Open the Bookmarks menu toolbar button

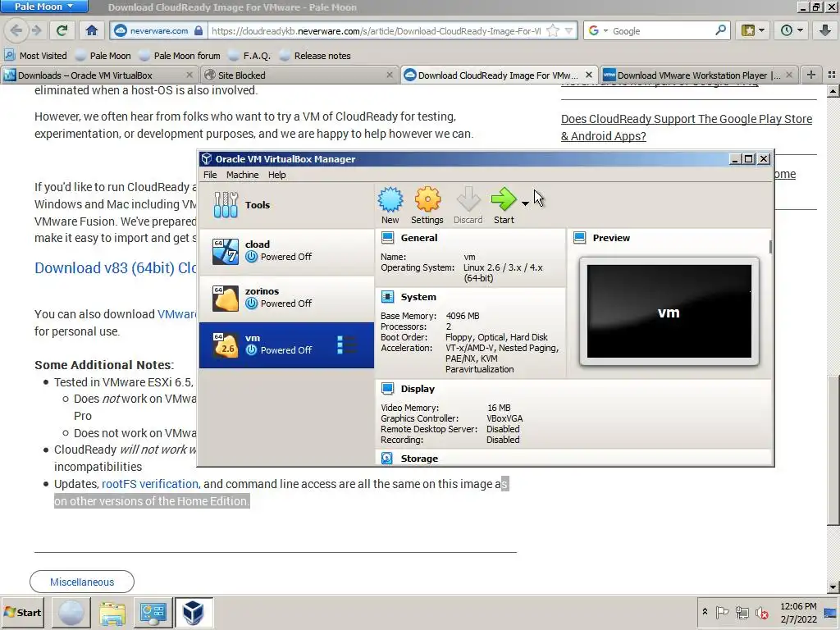click(753, 30)
